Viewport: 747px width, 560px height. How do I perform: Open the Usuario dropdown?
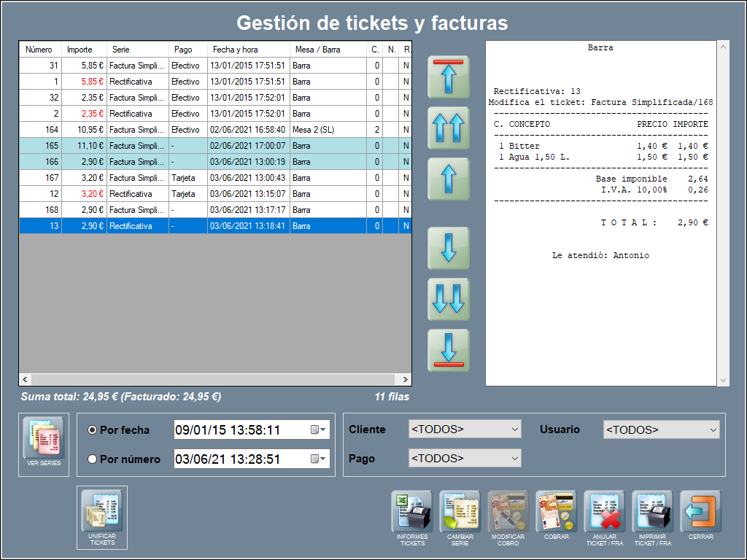point(661,430)
